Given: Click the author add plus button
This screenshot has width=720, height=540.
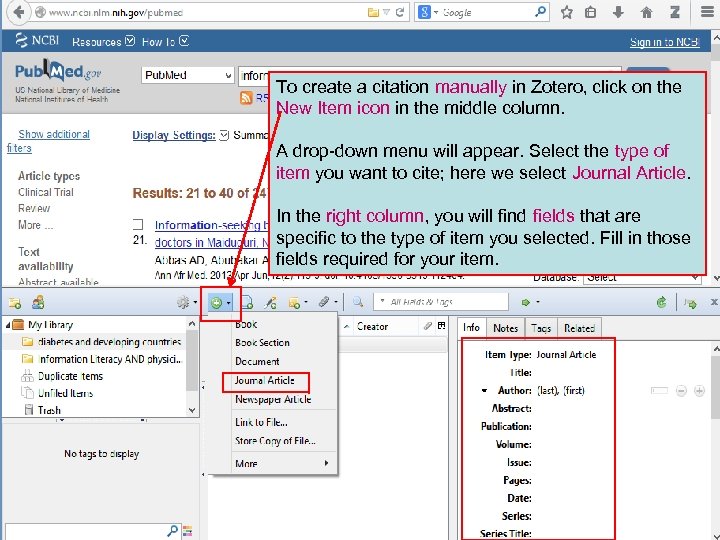Looking at the screenshot, I should pos(699,391).
